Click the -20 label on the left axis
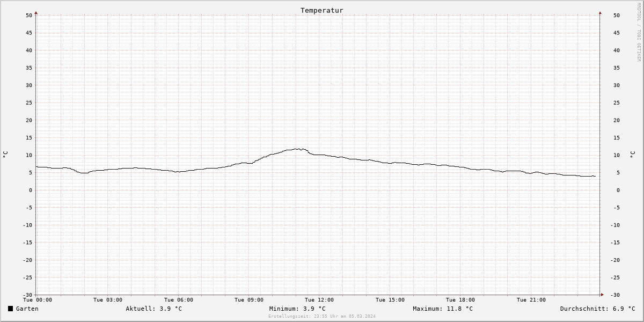Screen dimensions: 644x322 (x=27, y=260)
